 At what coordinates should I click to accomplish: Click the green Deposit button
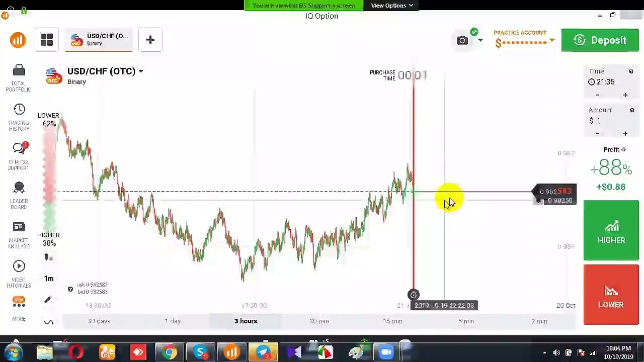[x=600, y=40]
